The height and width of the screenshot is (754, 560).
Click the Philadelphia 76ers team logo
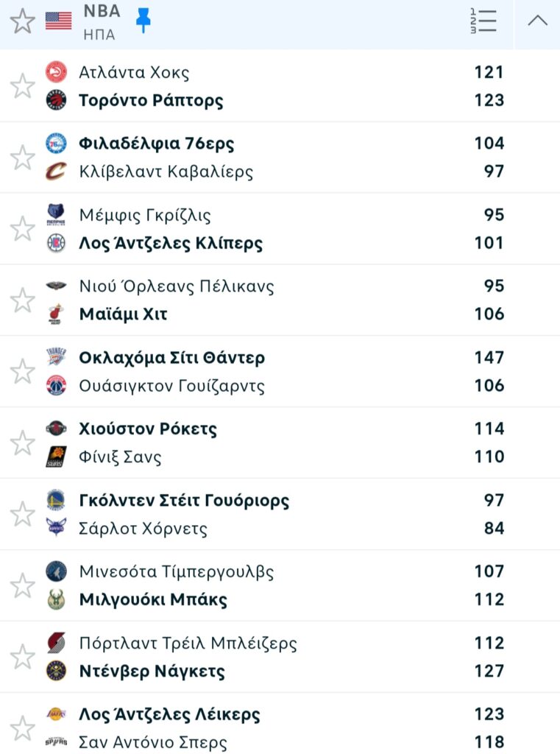pyautogui.click(x=56, y=143)
